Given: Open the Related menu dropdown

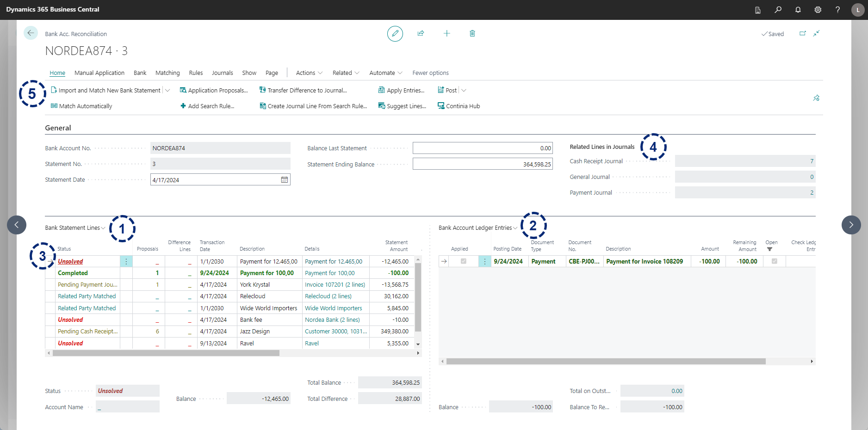Looking at the screenshot, I should click(346, 73).
